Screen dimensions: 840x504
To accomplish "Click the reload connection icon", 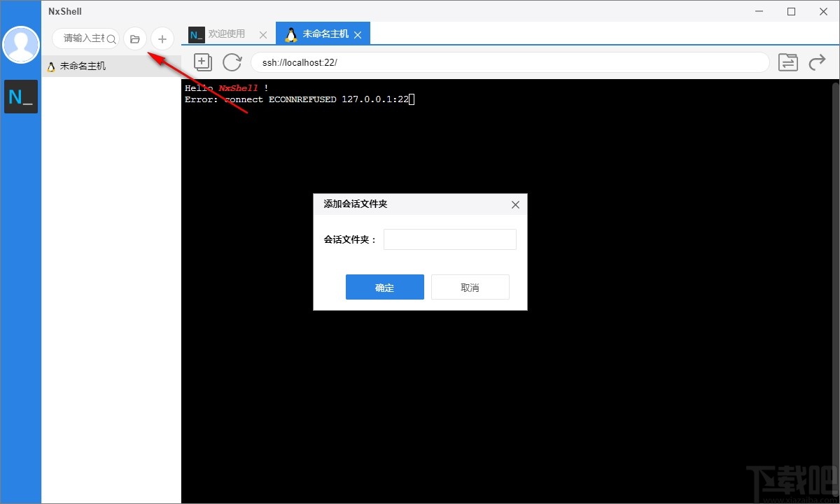I will [x=232, y=62].
